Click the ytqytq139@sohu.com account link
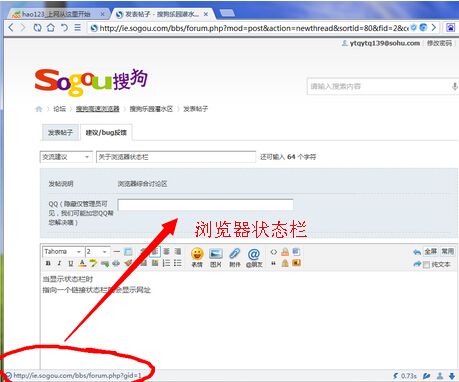Viewport: 459px width, 382px height. click(385, 43)
